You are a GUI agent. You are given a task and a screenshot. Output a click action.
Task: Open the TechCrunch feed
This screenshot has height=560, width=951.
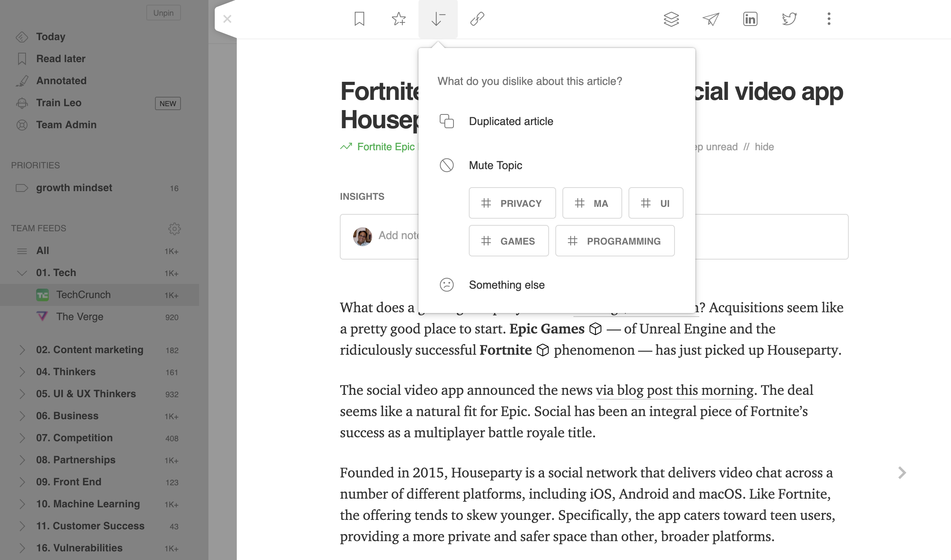click(x=100, y=295)
